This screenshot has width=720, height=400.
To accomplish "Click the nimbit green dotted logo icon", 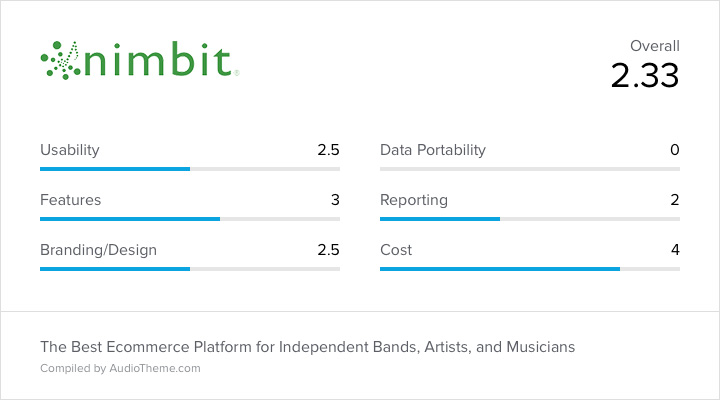I will point(61,61).
